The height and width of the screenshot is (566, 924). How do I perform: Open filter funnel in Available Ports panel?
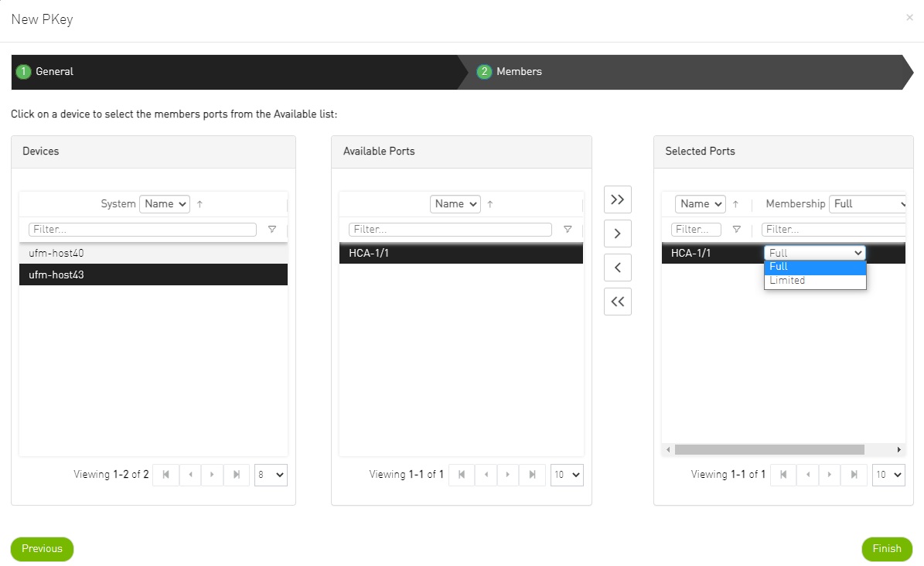click(x=568, y=229)
